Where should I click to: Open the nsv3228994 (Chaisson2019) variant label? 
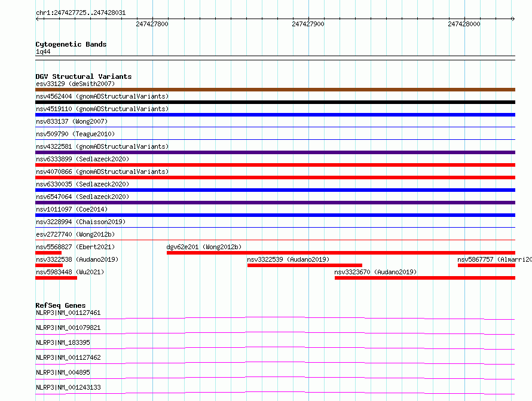click(x=81, y=222)
